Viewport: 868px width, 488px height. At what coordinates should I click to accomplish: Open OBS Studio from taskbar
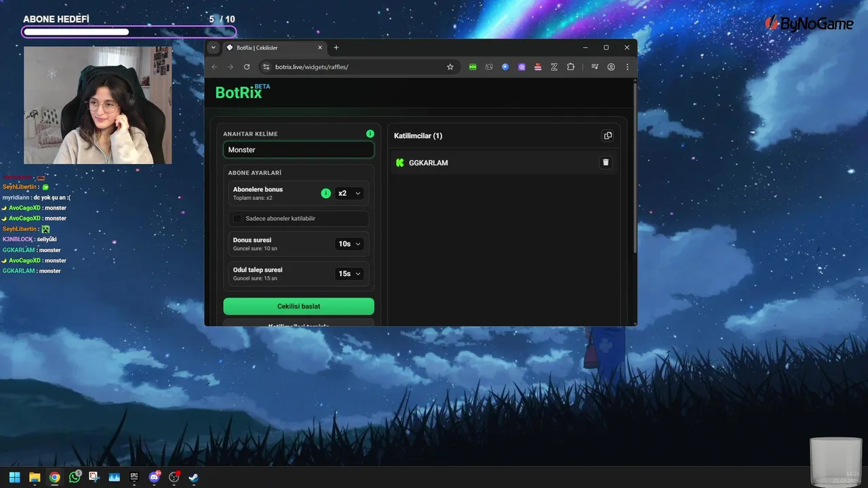[x=174, y=477]
